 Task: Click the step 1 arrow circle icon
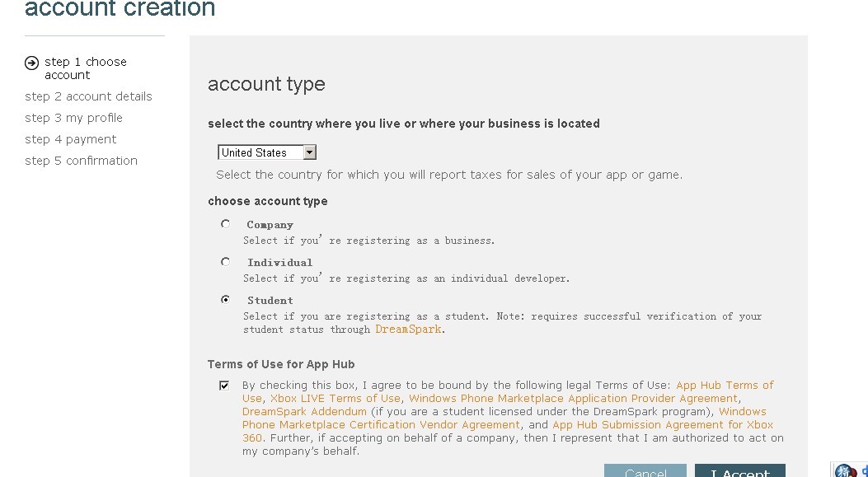(x=32, y=63)
